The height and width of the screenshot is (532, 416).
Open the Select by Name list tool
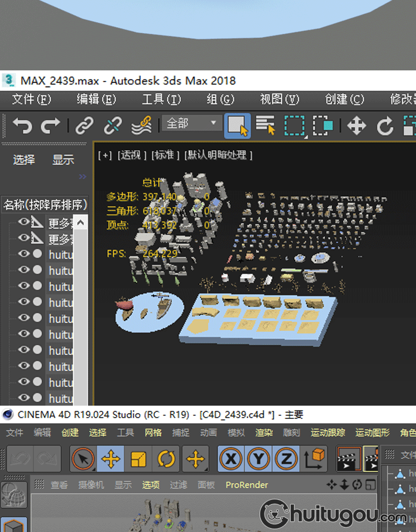265,126
